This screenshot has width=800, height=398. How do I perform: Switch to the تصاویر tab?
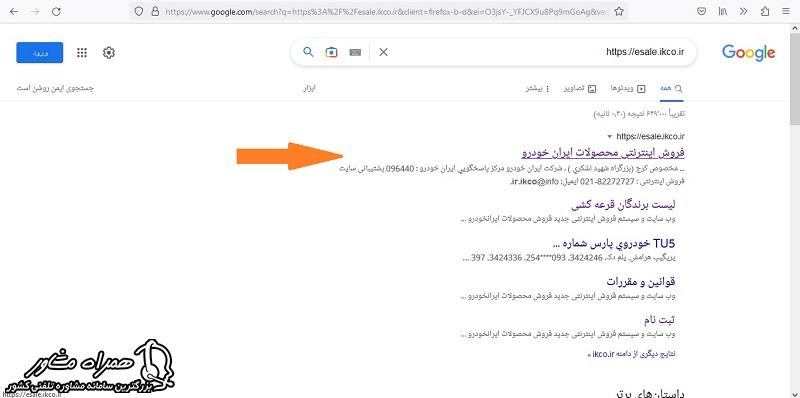click(x=580, y=88)
